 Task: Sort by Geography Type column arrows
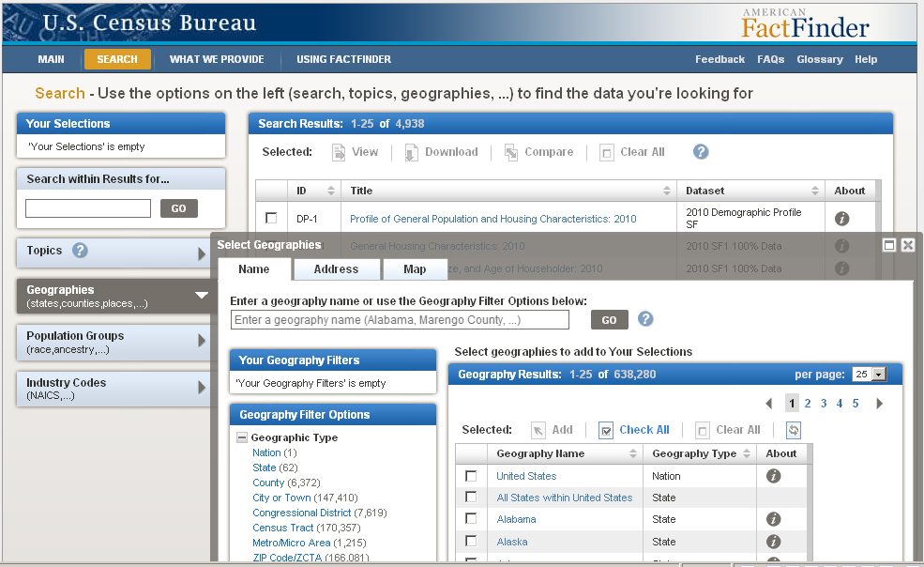pos(746,453)
